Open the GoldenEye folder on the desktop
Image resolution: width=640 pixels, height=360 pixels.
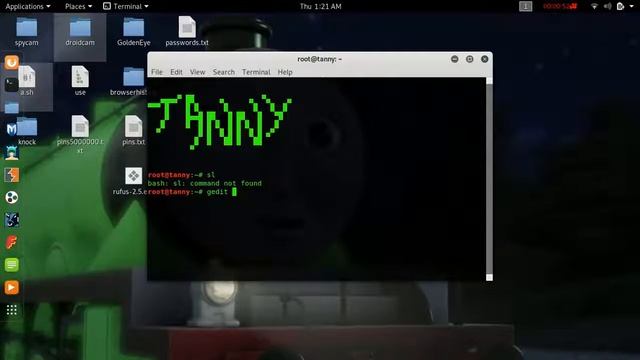[133, 29]
